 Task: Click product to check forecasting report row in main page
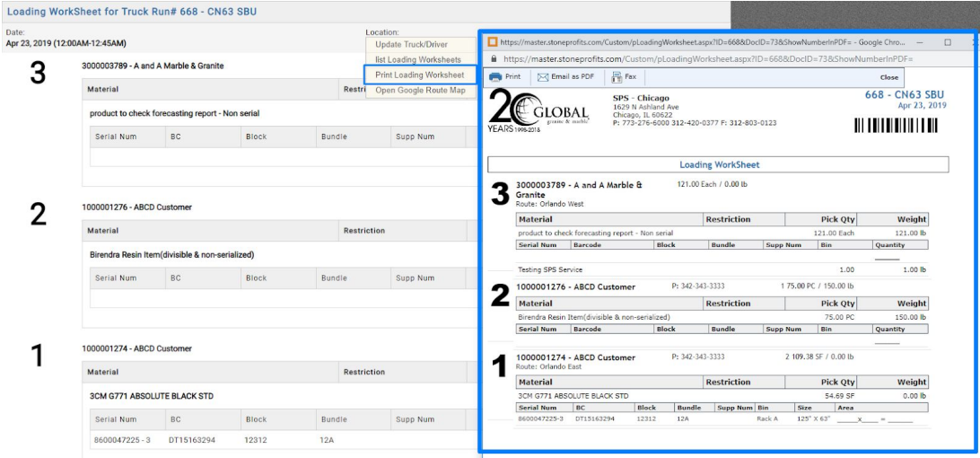174,113
